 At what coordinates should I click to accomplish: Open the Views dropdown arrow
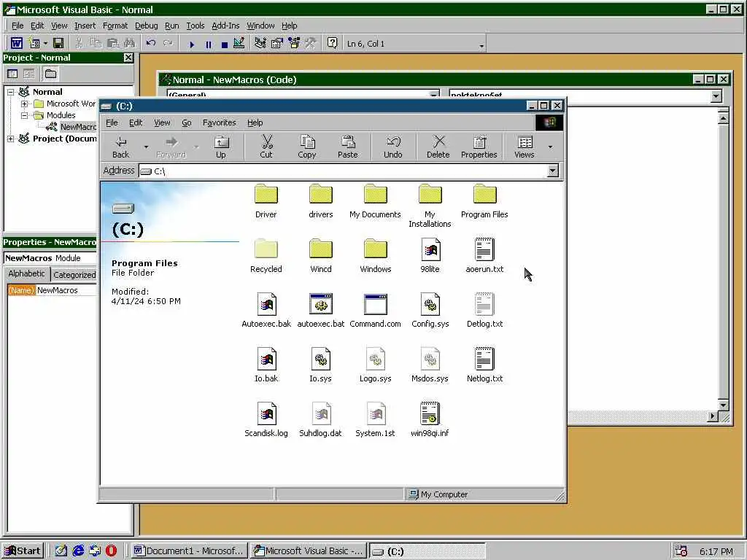point(550,147)
